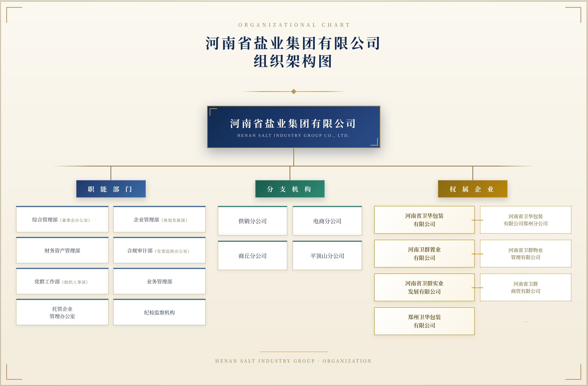Image resolution: width=588 pixels, height=386 pixels.
Task: Open the 企业管理部 department box
Action: (159, 219)
